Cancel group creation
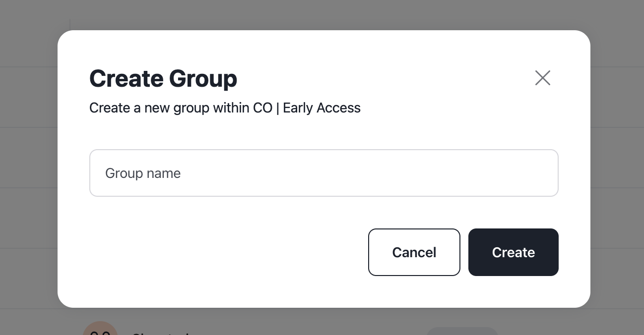Screen dimensions: 644x335 coord(414,252)
